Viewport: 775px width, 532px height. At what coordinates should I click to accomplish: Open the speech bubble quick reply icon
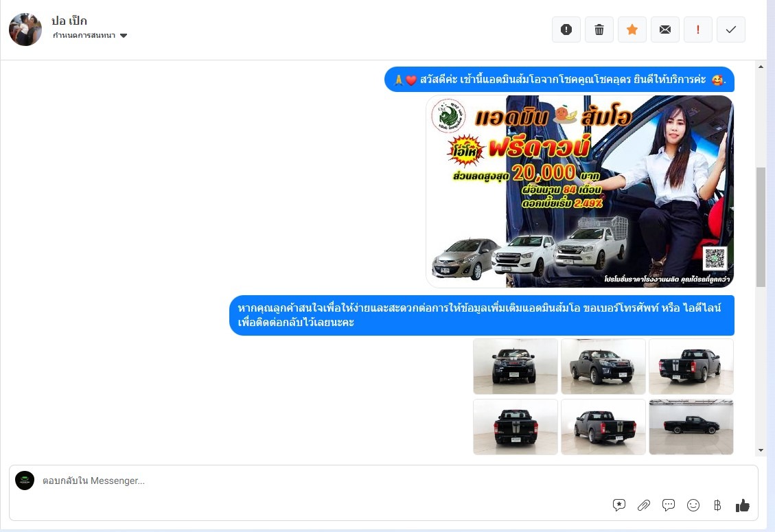pos(669,505)
